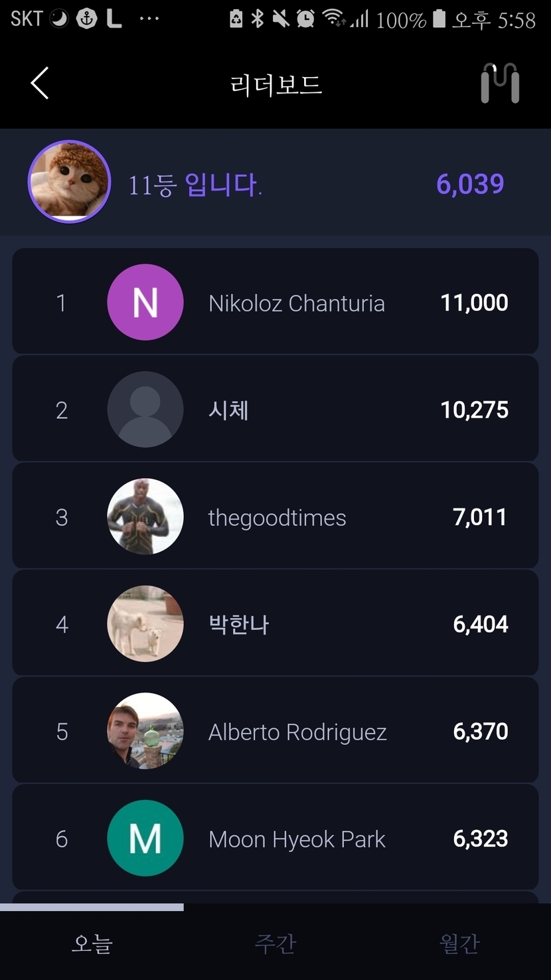Tap the battery icon in status bar
Screen dimensions: 551x980
tap(439, 19)
